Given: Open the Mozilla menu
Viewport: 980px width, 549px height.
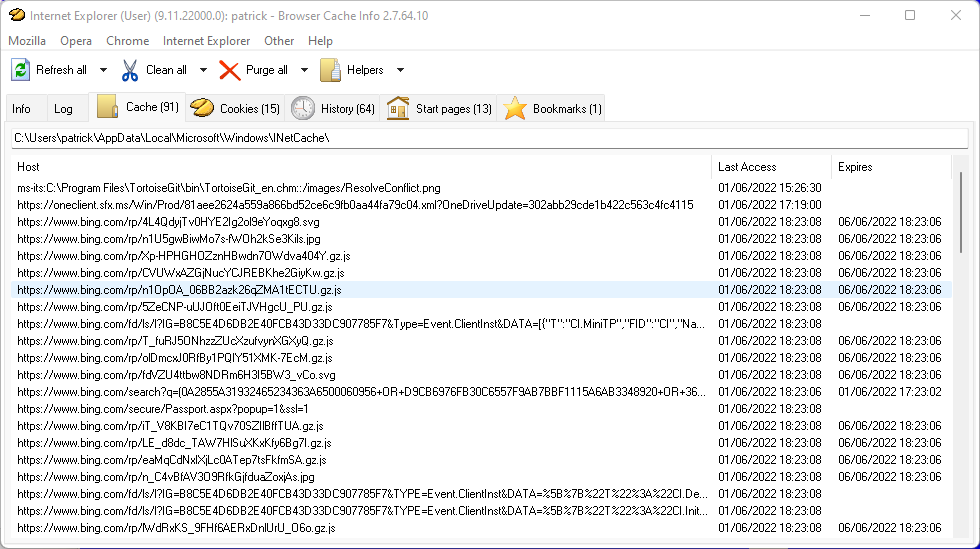Looking at the screenshot, I should coord(27,41).
